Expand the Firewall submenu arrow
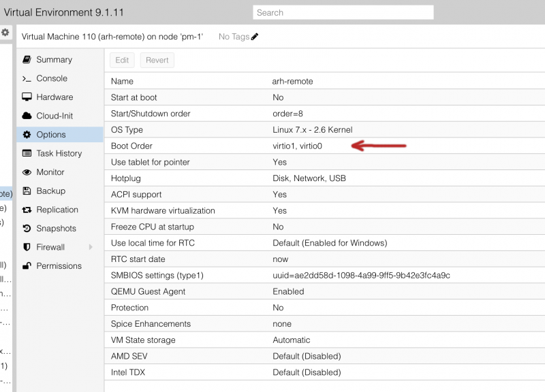The height and width of the screenshot is (392, 545). click(x=91, y=247)
